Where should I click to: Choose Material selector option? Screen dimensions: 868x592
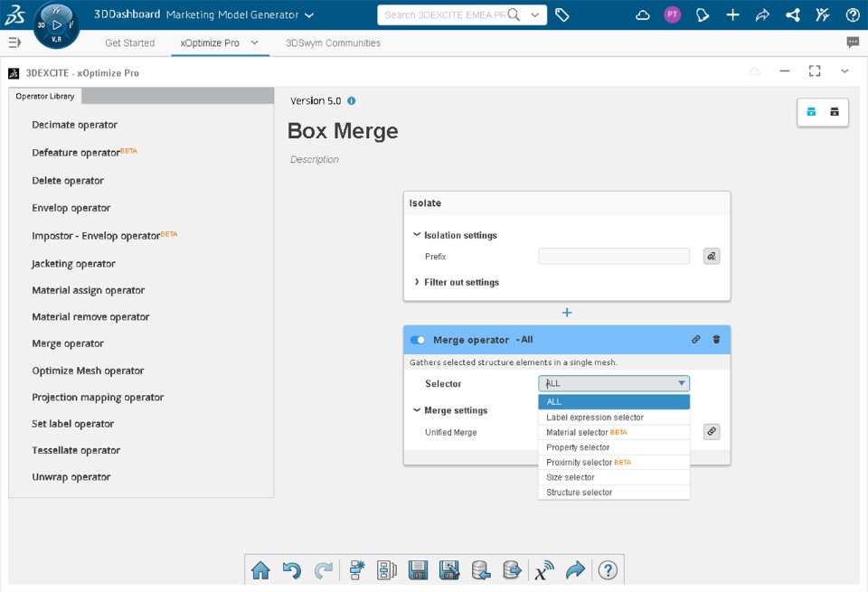(x=614, y=432)
